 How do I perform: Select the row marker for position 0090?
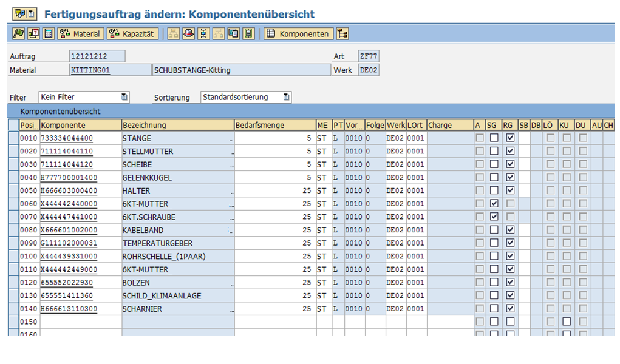click(x=13, y=243)
